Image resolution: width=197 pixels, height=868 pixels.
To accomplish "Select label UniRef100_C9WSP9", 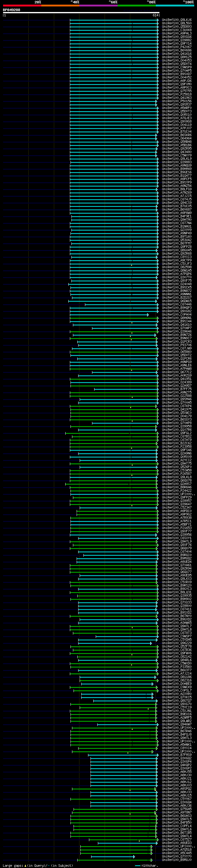I will tap(177, 67).
